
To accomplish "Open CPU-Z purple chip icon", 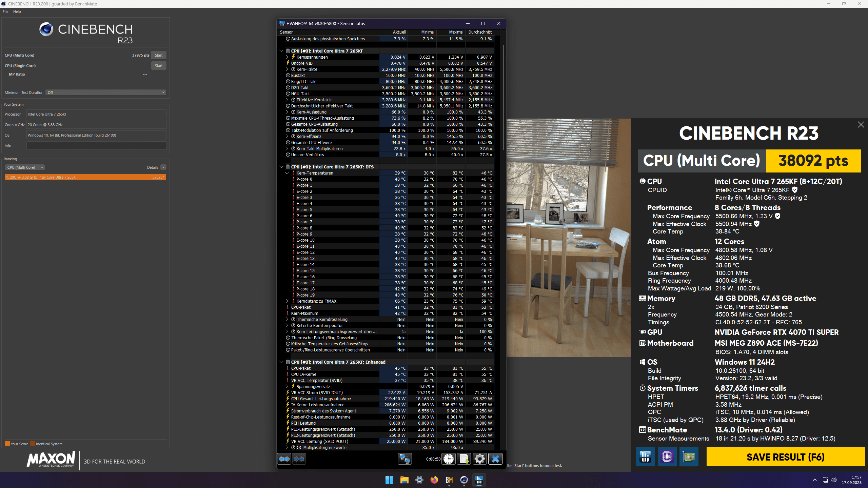I will 667,457.
